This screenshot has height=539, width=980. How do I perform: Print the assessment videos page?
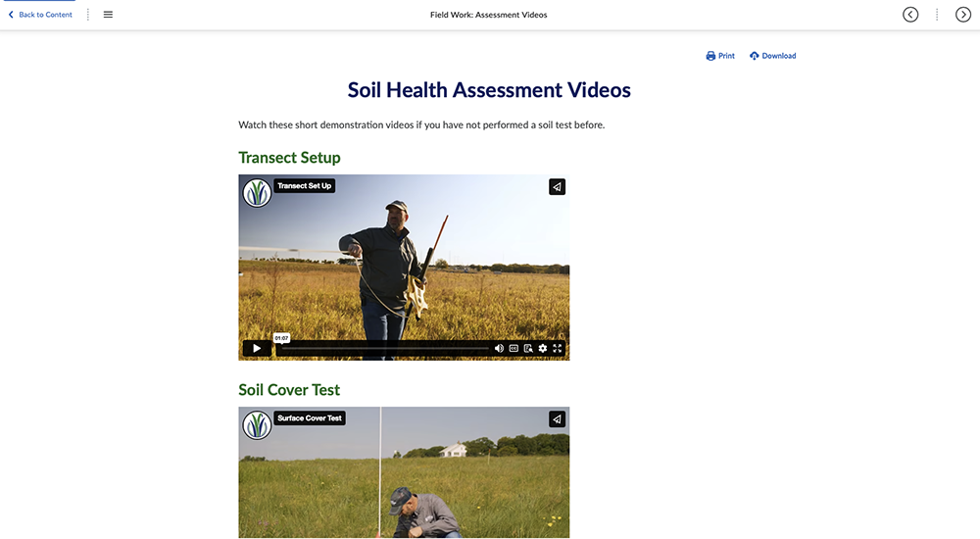pyautogui.click(x=720, y=56)
